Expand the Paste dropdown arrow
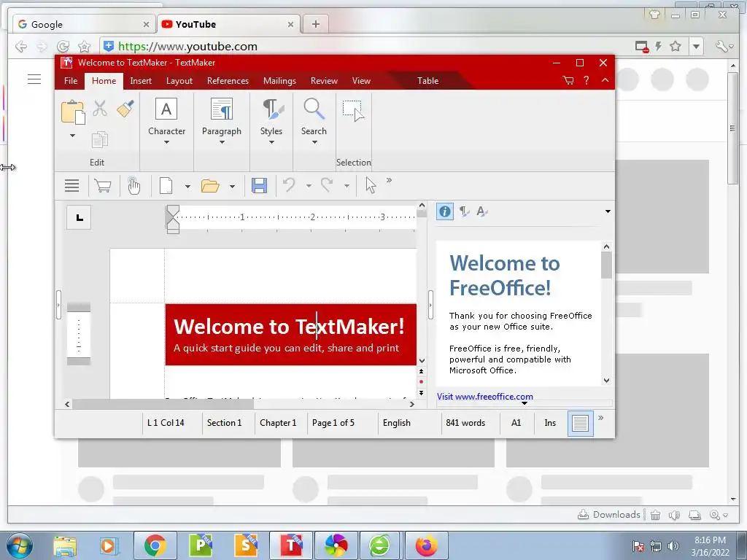This screenshot has height=560, width=747. pyautogui.click(x=72, y=136)
